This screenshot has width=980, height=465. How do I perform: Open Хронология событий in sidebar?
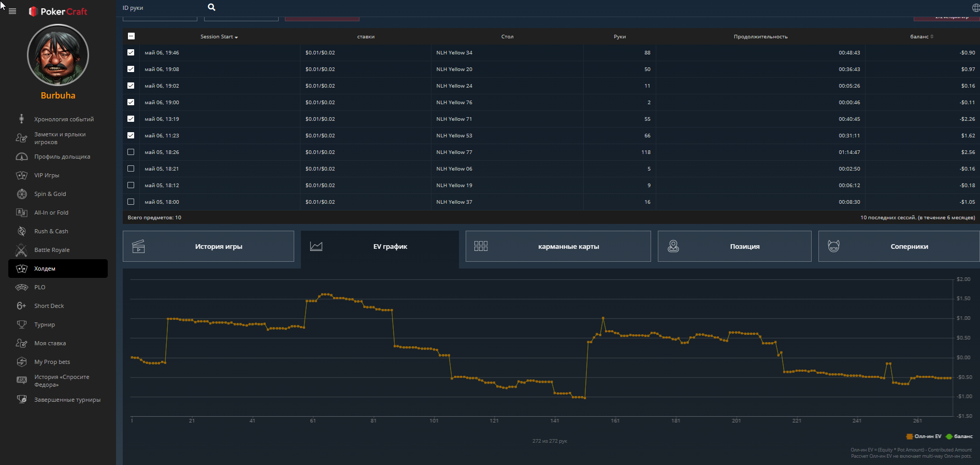58,119
